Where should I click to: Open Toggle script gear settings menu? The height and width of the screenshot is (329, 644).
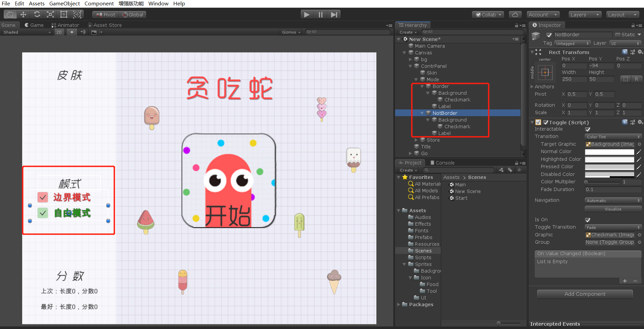coord(640,122)
